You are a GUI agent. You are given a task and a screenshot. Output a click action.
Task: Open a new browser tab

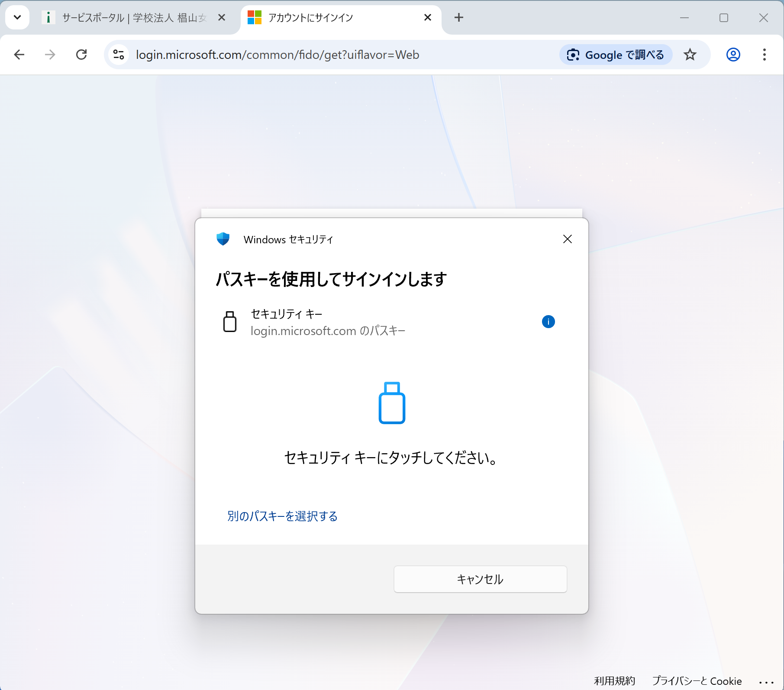(x=458, y=17)
